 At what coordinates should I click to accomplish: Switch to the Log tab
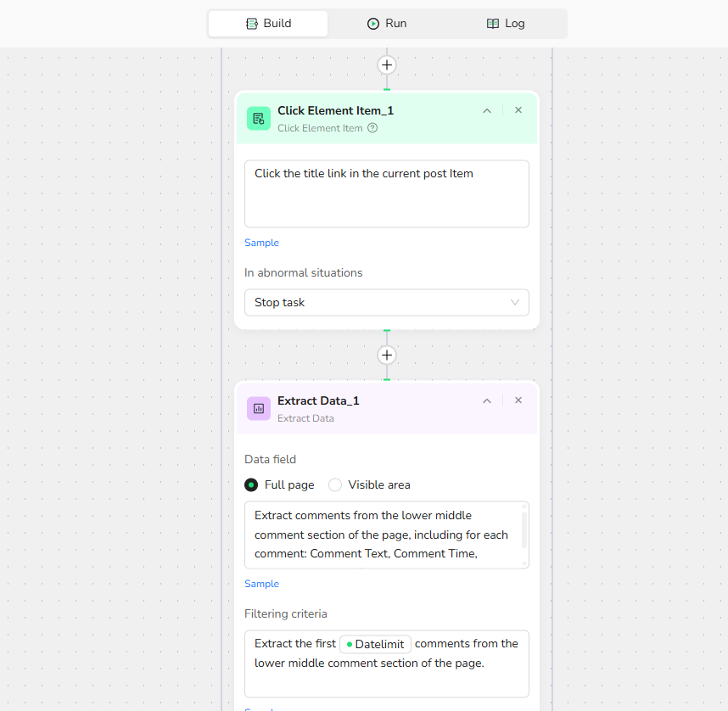[x=506, y=24]
